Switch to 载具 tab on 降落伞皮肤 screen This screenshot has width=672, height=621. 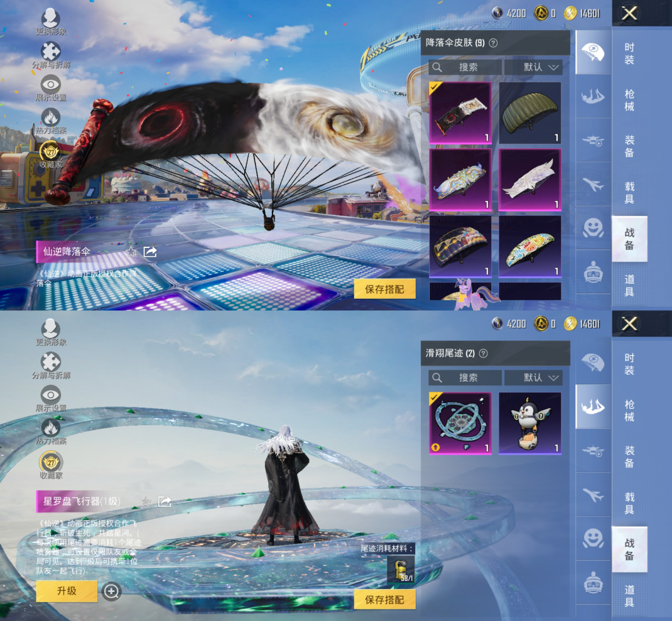point(629,192)
